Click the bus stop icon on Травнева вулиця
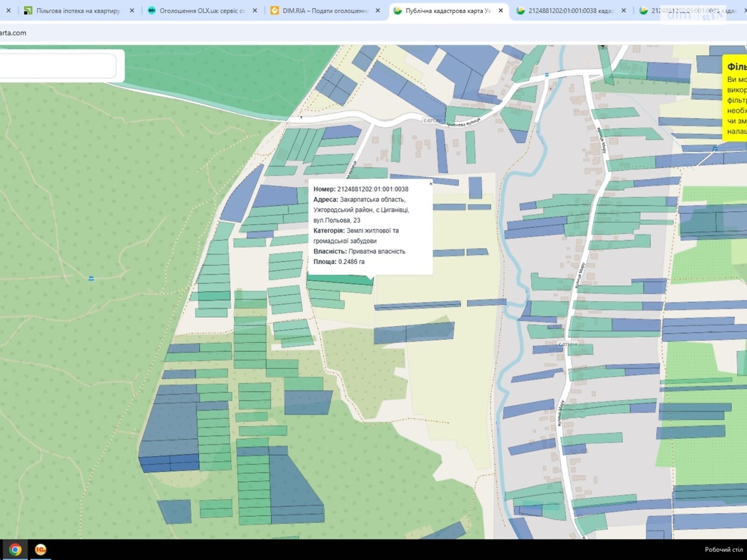747x560 pixels. 546,75
